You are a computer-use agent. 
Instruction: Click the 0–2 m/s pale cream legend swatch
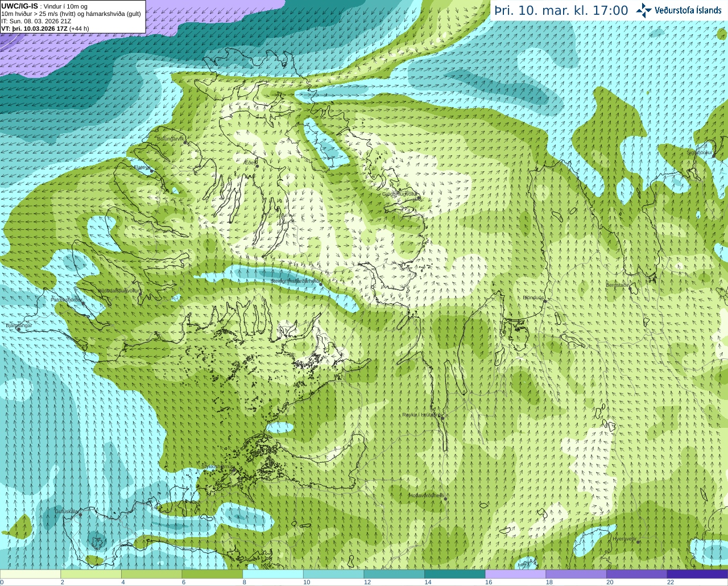[30, 574]
